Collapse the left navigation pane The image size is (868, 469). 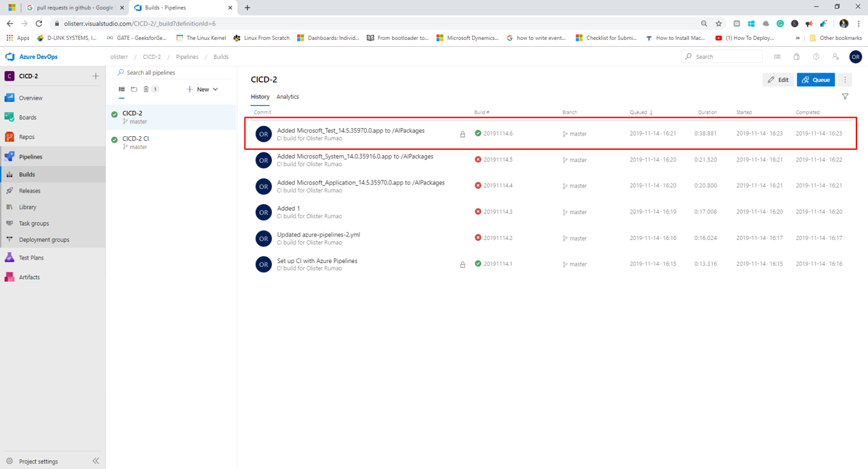[96, 461]
